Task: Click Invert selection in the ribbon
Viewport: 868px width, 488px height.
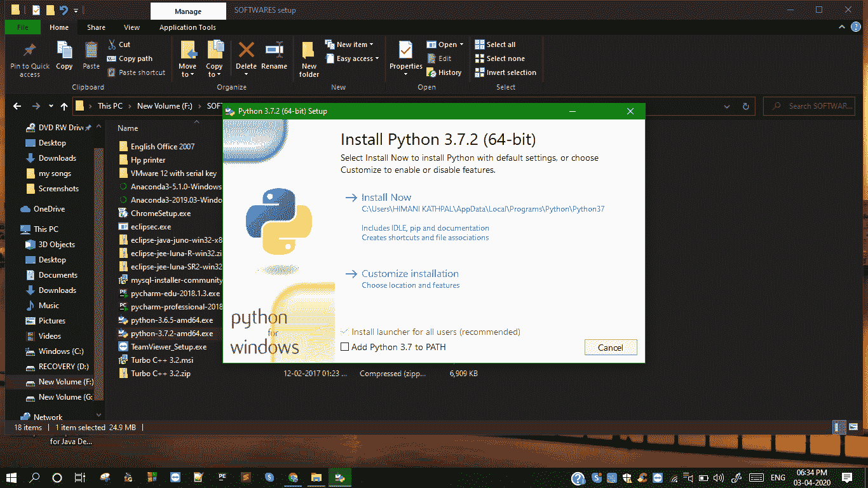Action: point(506,72)
